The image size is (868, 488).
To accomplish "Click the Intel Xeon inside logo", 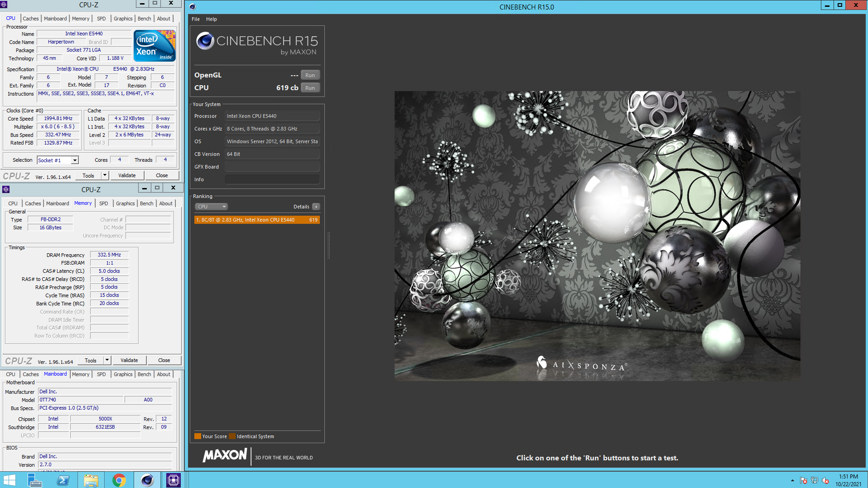I will 154,46.
